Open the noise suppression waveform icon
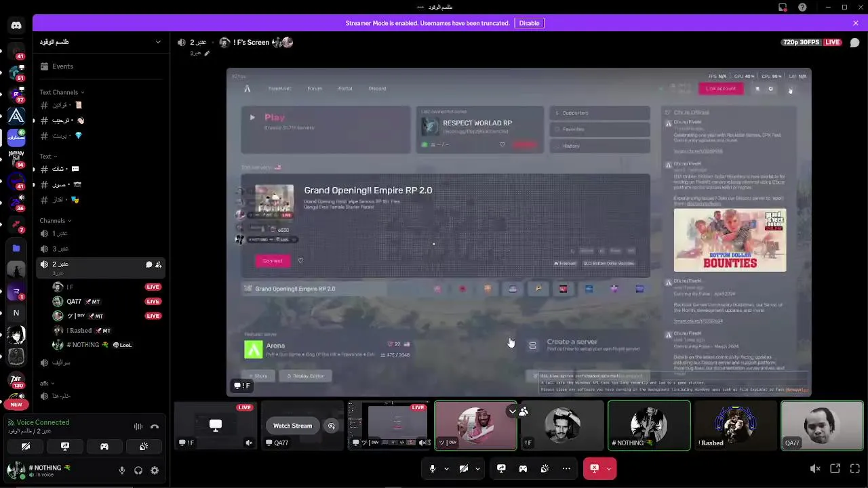Viewport: 868px width, 488px height. click(138, 426)
